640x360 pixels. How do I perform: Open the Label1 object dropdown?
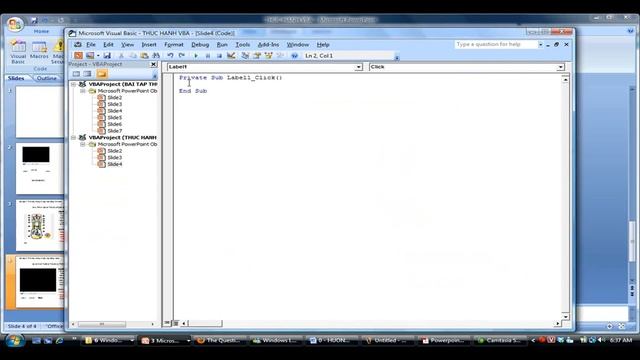[358, 67]
